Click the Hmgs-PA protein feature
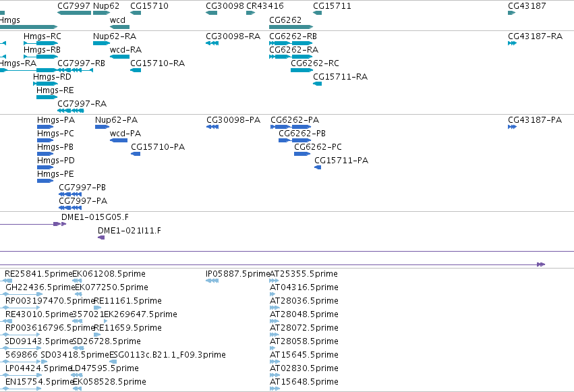 pyautogui.click(x=45, y=127)
